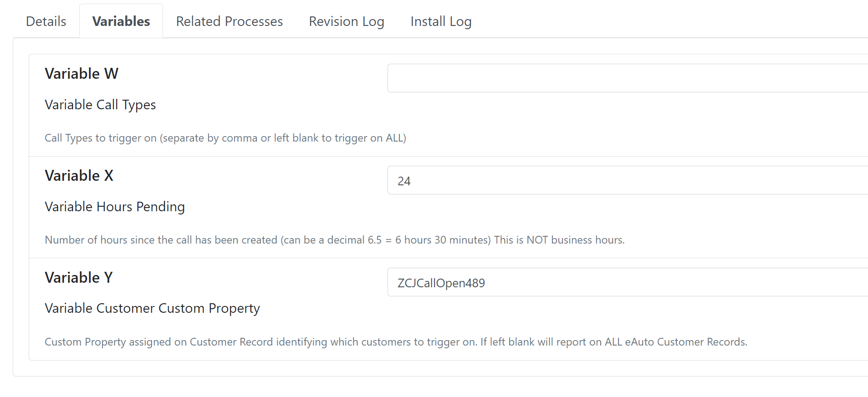
Task: Switch to the Related Processes tab
Action: click(230, 21)
